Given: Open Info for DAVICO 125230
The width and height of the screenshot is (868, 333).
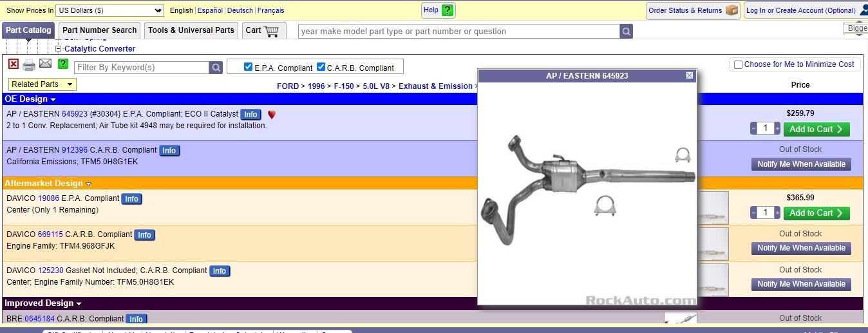Looking at the screenshot, I should pos(220,271).
